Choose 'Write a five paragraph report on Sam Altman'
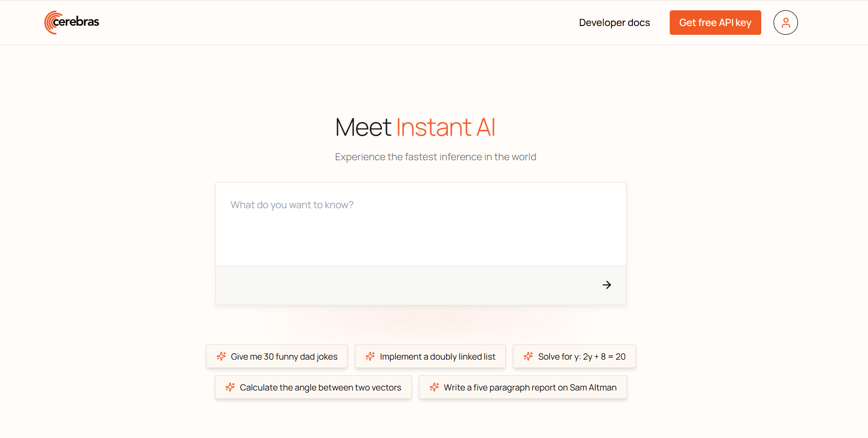The image size is (868, 438). pyautogui.click(x=523, y=387)
